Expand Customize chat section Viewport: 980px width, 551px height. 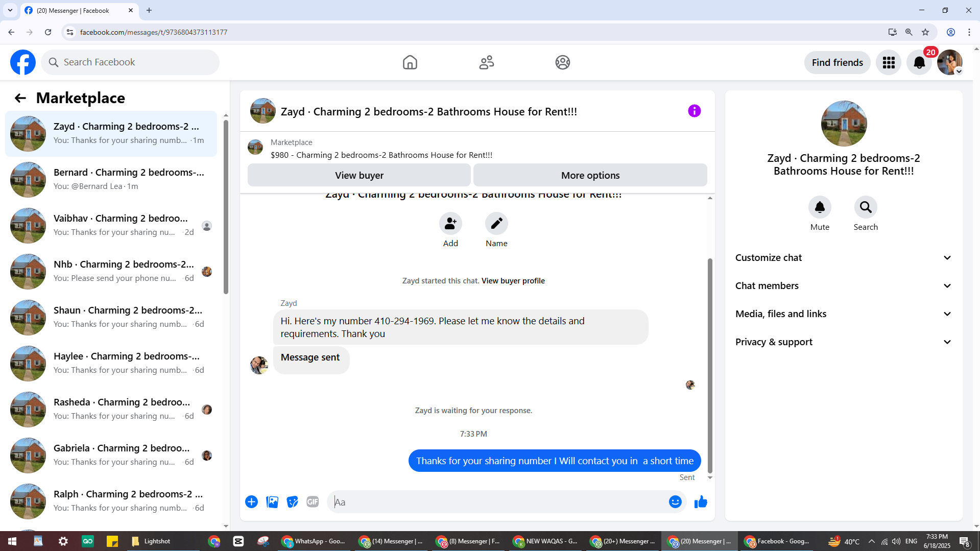(x=844, y=258)
